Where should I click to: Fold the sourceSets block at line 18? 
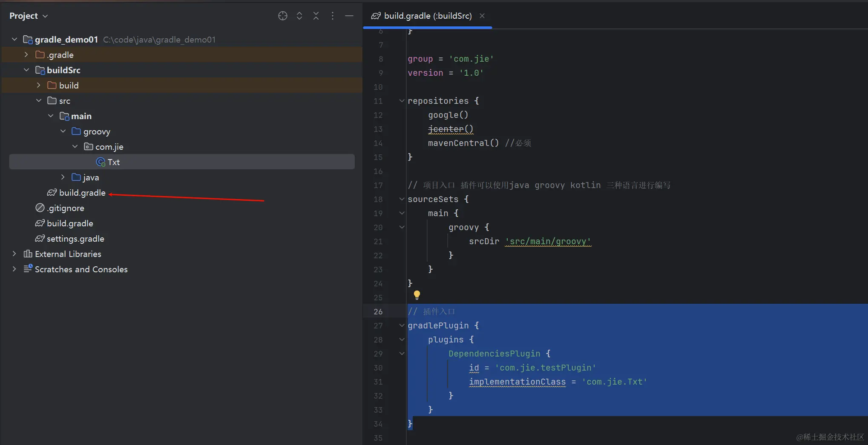(402, 199)
